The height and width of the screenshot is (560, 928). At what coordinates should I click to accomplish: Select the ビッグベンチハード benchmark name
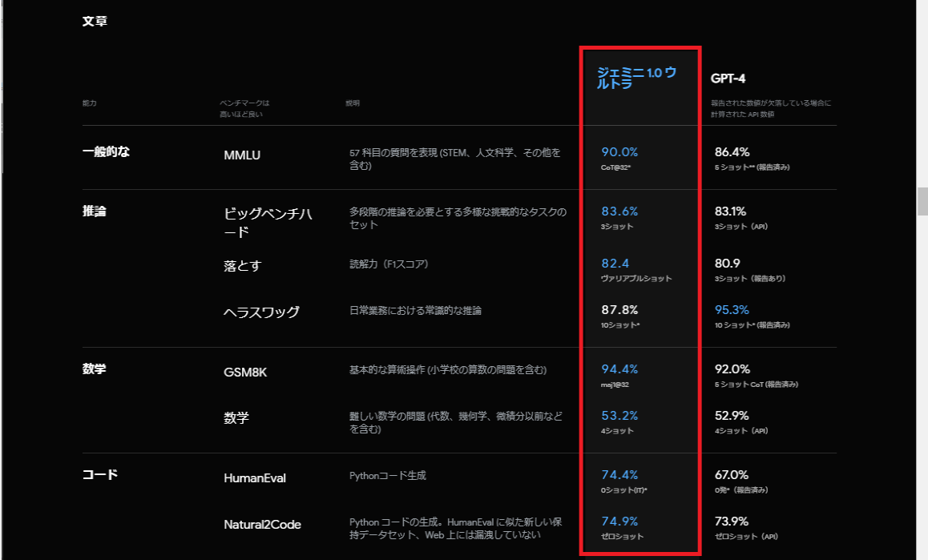click(x=268, y=223)
